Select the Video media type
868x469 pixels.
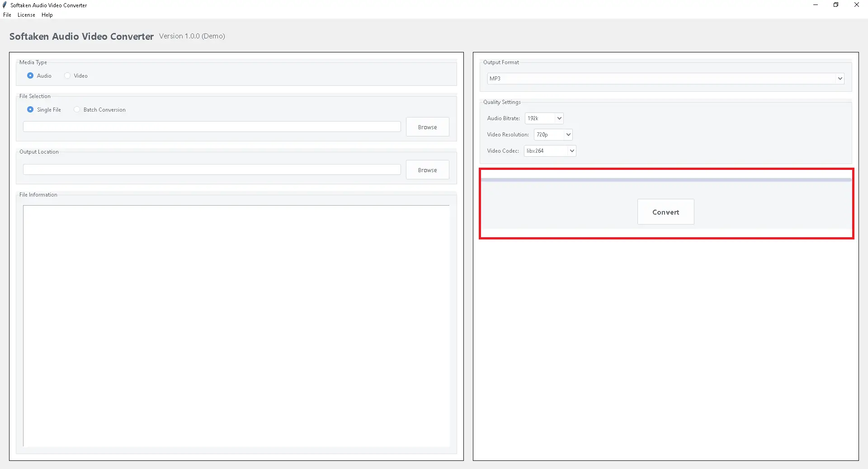(x=67, y=76)
